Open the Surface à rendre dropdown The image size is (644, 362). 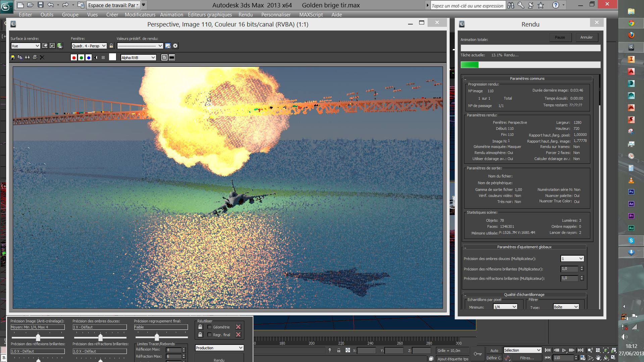point(25,46)
